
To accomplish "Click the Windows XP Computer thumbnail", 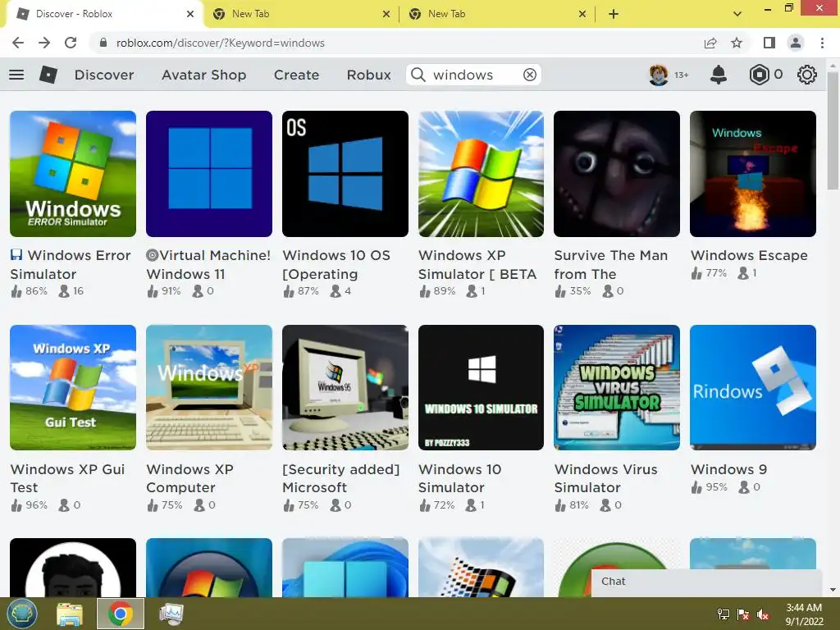I will click(209, 387).
